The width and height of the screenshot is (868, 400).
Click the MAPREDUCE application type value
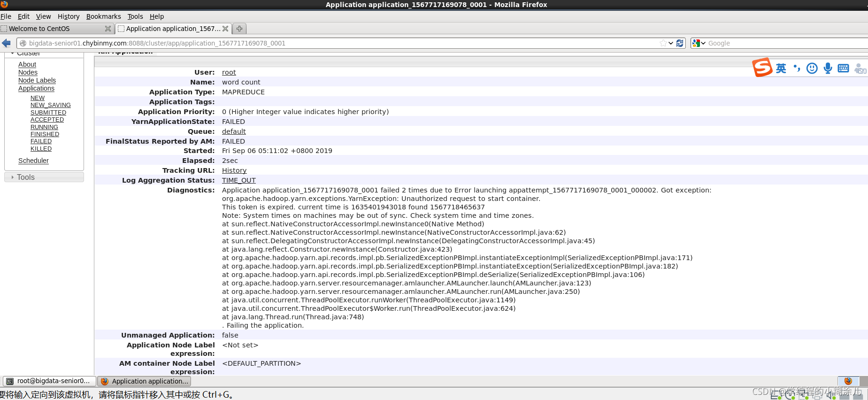coord(243,92)
